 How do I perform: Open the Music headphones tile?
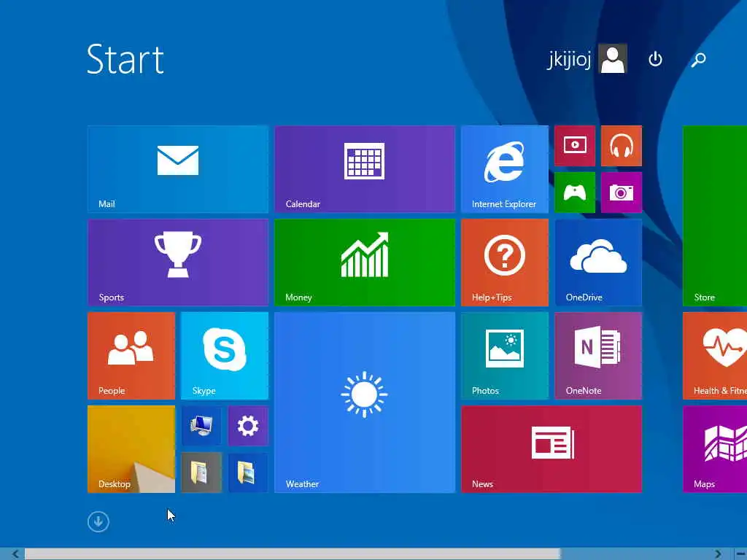point(622,146)
